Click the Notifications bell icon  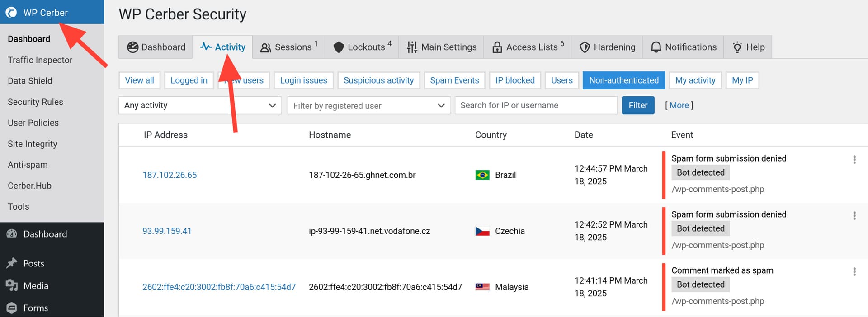656,47
